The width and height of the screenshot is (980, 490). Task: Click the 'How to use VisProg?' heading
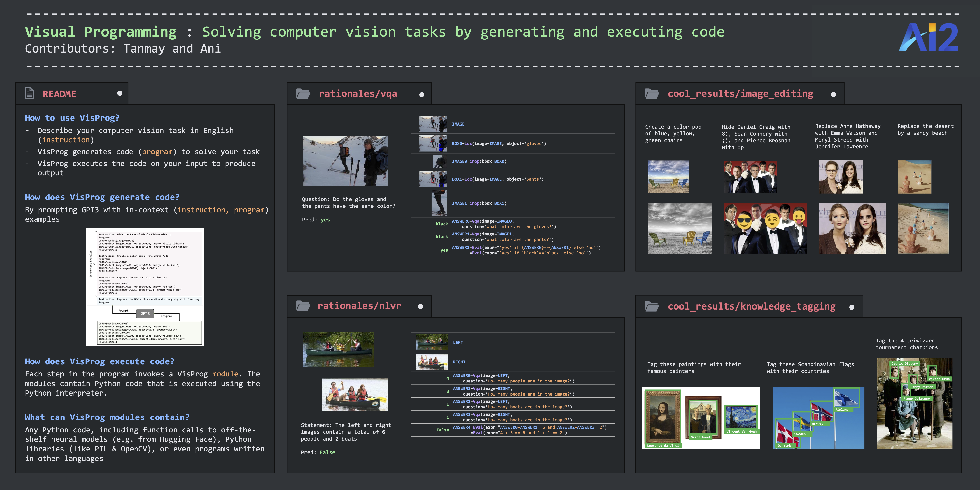(x=72, y=118)
